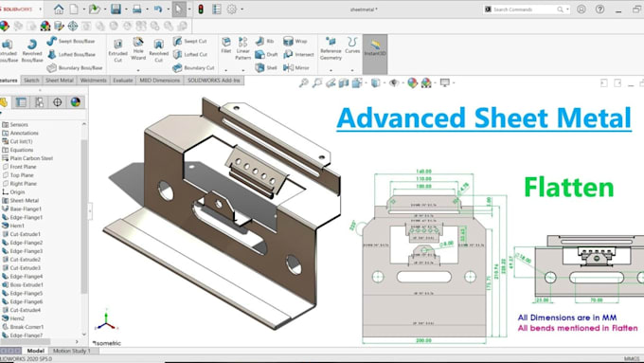Click Zoom to Fit in the view toolbar
The width and height of the screenshot is (644, 363).
tap(303, 83)
